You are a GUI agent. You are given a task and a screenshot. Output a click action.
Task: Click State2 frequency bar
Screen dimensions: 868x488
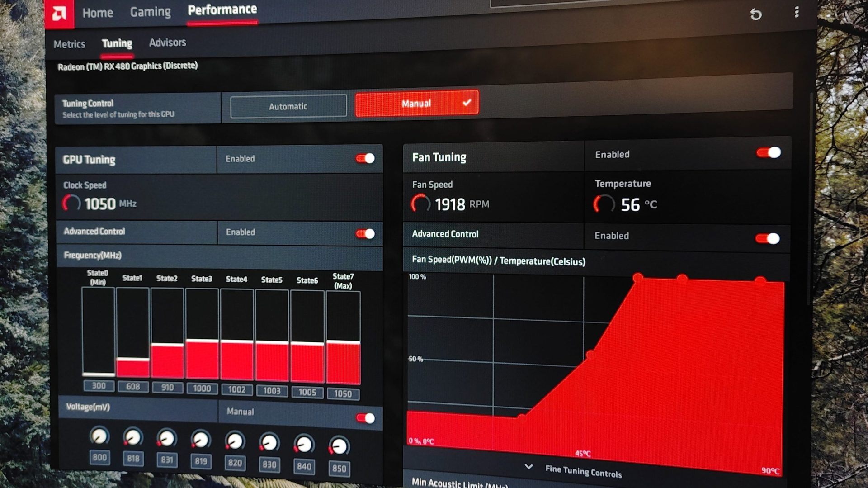(167, 333)
